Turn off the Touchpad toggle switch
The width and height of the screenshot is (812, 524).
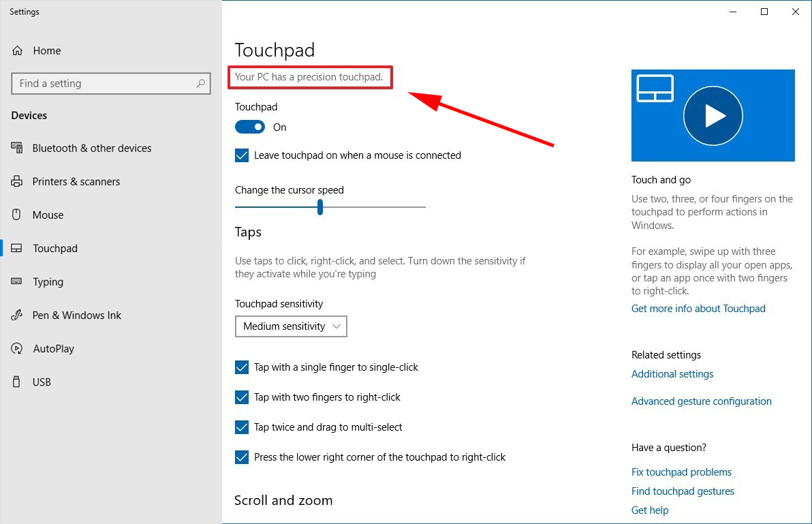tap(250, 127)
